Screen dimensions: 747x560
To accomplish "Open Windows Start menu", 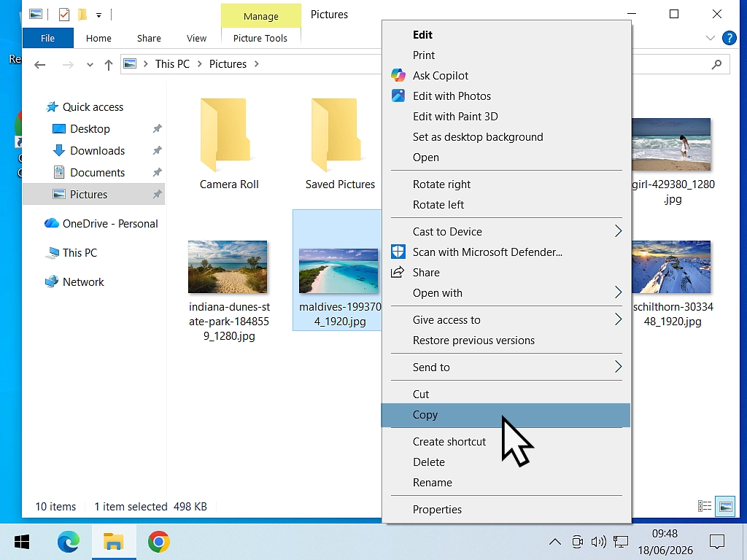I will point(22,542).
